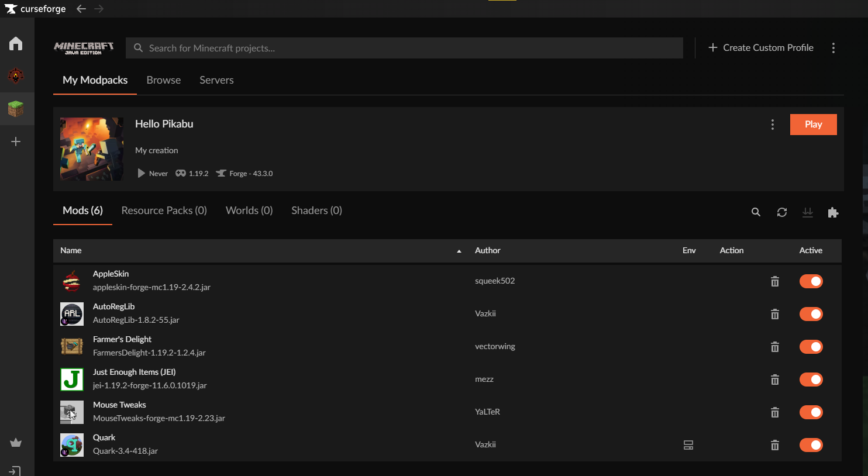The height and width of the screenshot is (476, 868).
Task: Click the AppleSkin mod icon
Action: point(72,281)
